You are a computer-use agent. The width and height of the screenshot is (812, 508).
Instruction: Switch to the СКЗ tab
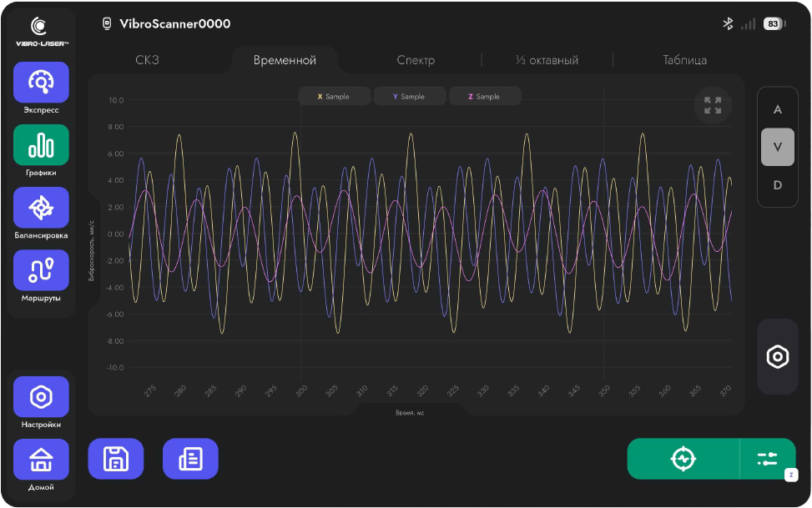(x=147, y=60)
